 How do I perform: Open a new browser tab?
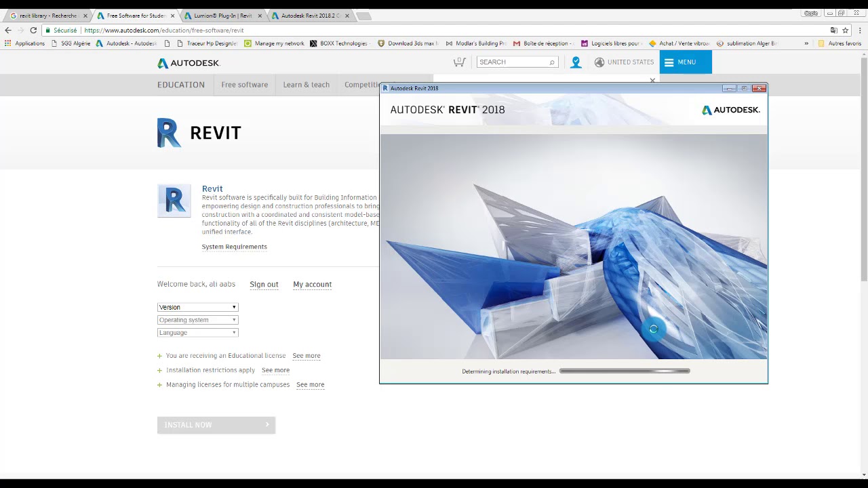[x=363, y=16]
